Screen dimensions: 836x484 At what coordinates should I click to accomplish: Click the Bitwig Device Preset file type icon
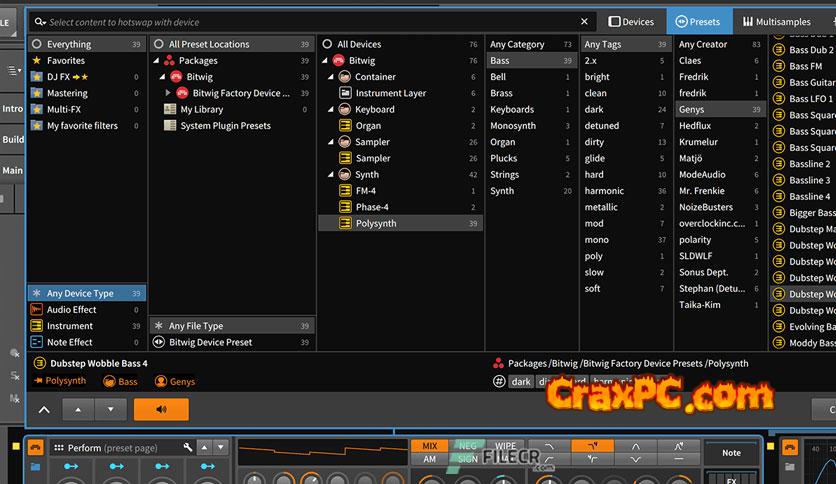tap(158, 342)
